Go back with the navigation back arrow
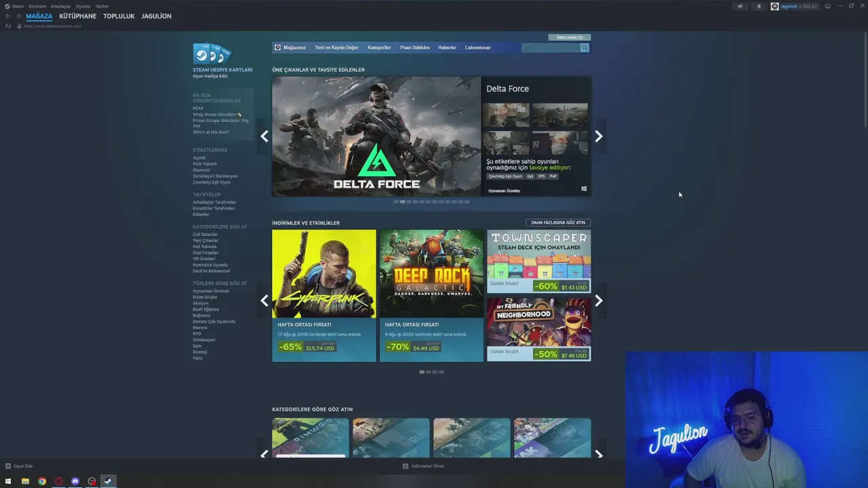Screen dimensions: 868x488 coord(7,16)
